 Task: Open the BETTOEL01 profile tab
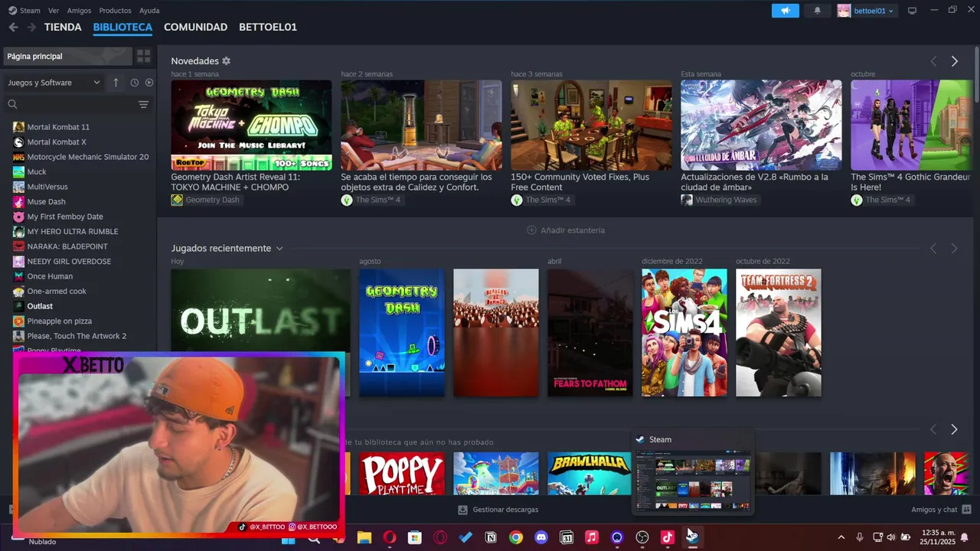tap(268, 27)
